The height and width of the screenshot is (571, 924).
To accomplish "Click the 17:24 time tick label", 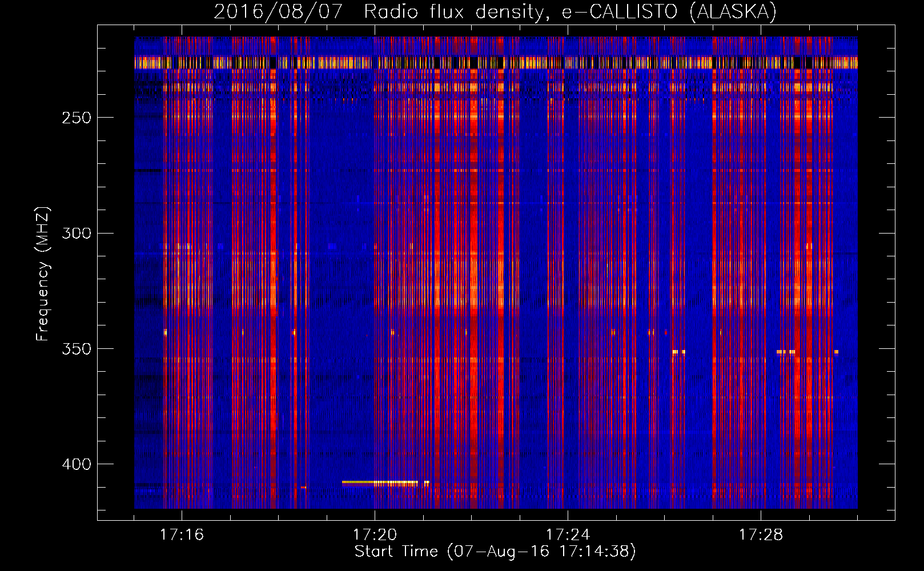I will [x=568, y=534].
